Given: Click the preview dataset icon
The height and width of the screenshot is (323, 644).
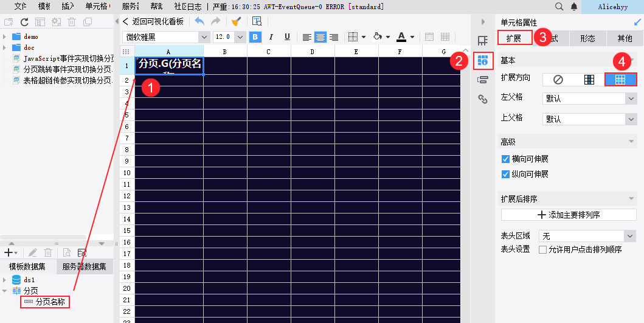Looking at the screenshot, I should pos(66,252).
